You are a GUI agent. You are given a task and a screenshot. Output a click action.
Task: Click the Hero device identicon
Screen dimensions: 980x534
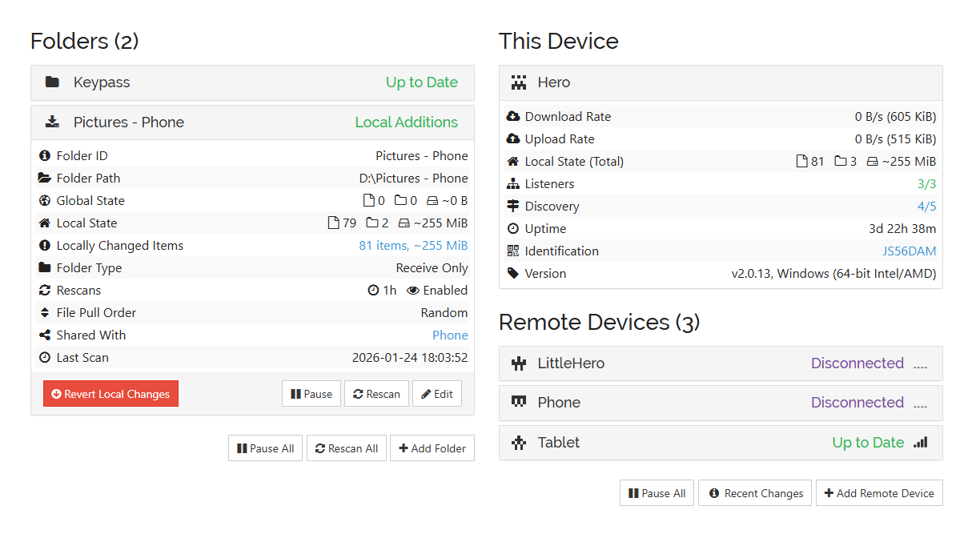coord(519,82)
